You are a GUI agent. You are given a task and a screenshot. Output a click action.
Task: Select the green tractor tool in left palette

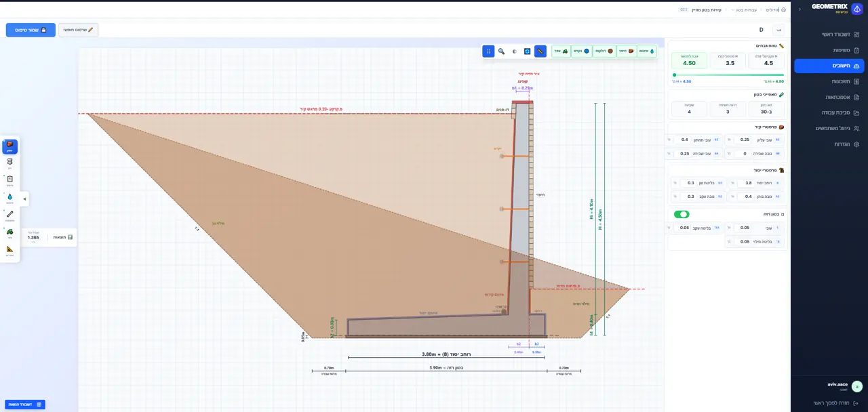click(10, 232)
